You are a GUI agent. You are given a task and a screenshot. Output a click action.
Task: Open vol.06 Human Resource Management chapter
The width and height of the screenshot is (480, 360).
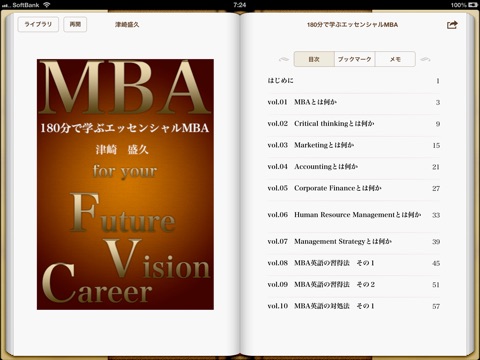pos(354,215)
